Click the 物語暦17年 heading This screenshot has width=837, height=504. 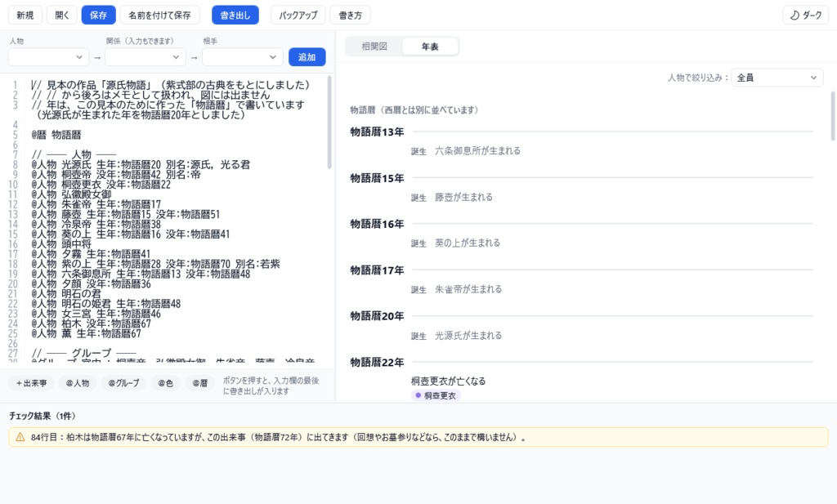(377, 270)
